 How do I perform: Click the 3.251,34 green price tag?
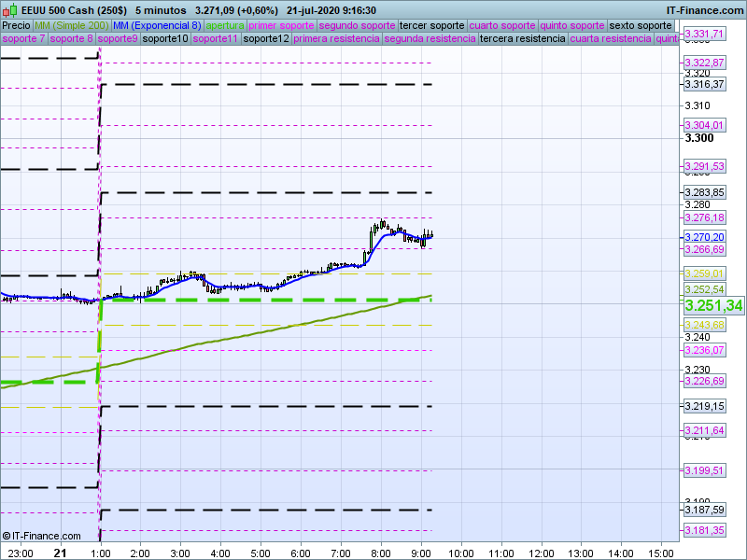(x=713, y=306)
